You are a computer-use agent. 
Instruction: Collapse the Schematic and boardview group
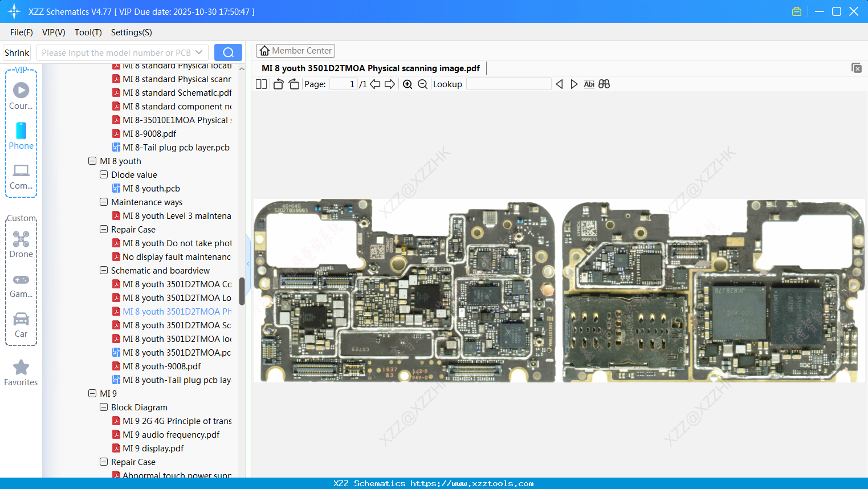click(103, 270)
